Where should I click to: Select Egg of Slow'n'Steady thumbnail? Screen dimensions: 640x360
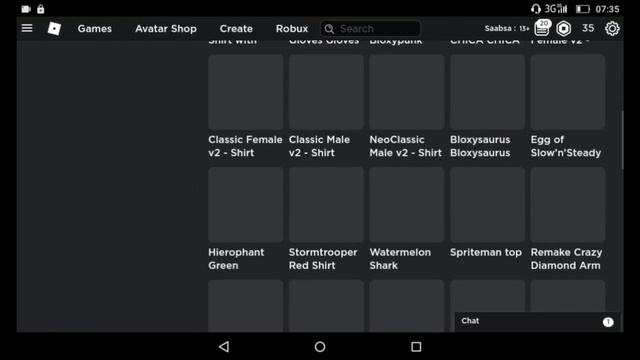pyautogui.click(x=568, y=92)
